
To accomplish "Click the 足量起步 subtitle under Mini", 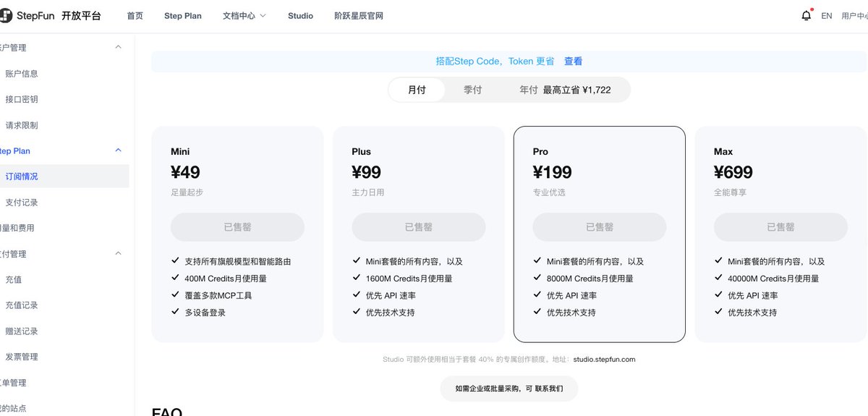I will click(x=187, y=192).
